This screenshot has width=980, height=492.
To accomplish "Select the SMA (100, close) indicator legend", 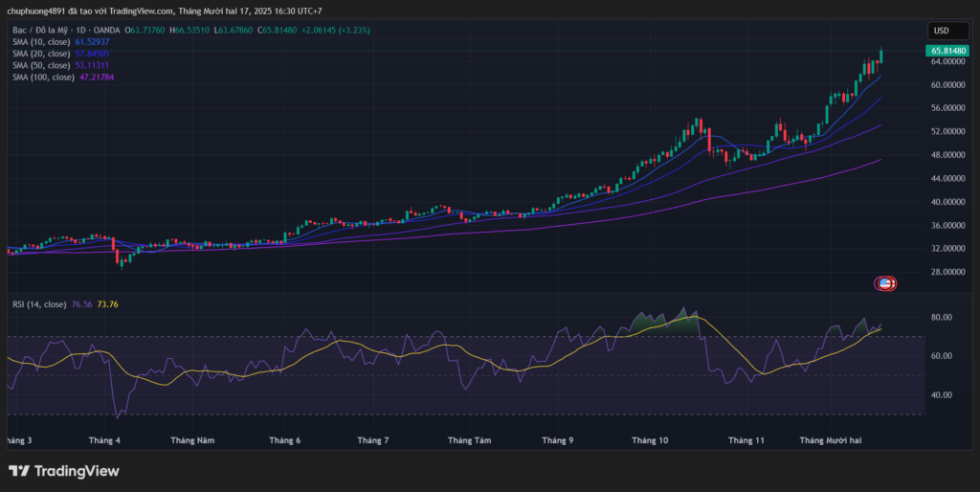I will pyautogui.click(x=43, y=77).
